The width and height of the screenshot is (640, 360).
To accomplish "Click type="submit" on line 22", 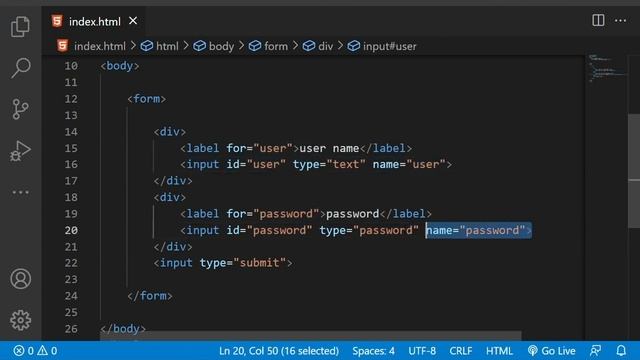I will point(242,262).
